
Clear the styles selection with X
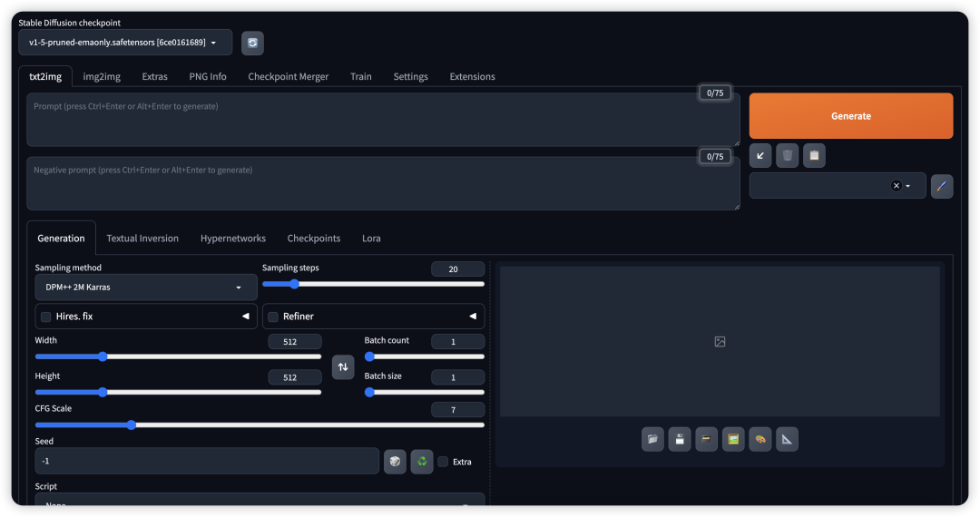coord(897,186)
